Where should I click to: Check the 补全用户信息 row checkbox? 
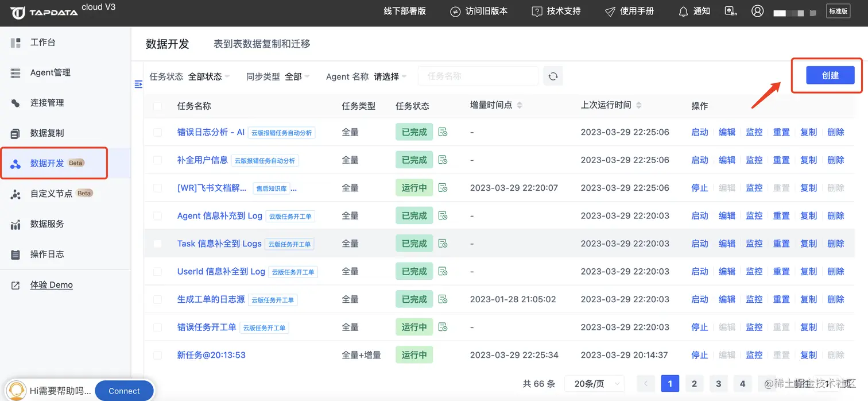157,160
